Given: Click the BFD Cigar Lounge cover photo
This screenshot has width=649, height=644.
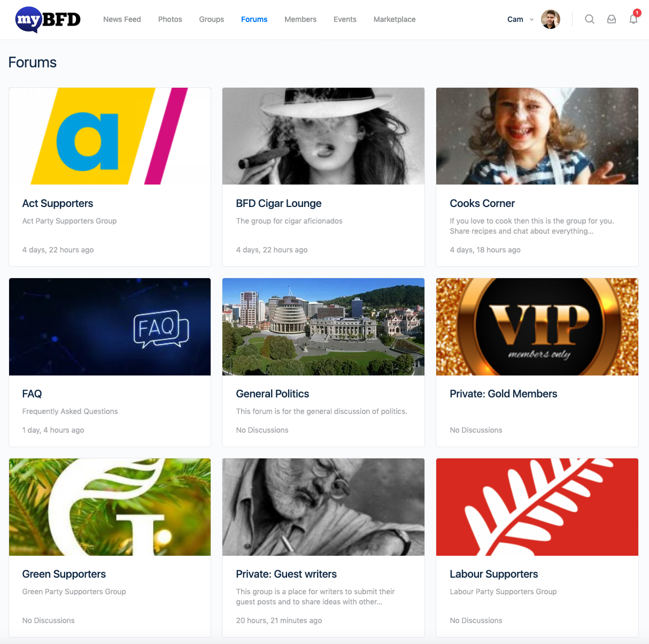Looking at the screenshot, I should (x=323, y=136).
